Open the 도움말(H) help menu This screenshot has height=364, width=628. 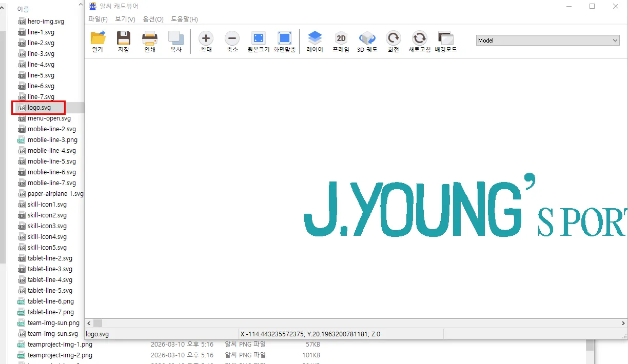click(x=184, y=19)
